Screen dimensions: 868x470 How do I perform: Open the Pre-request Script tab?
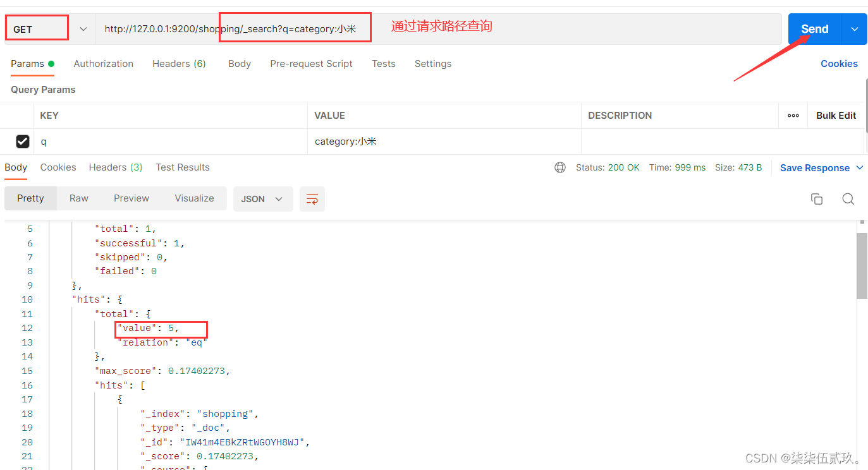(x=311, y=64)
